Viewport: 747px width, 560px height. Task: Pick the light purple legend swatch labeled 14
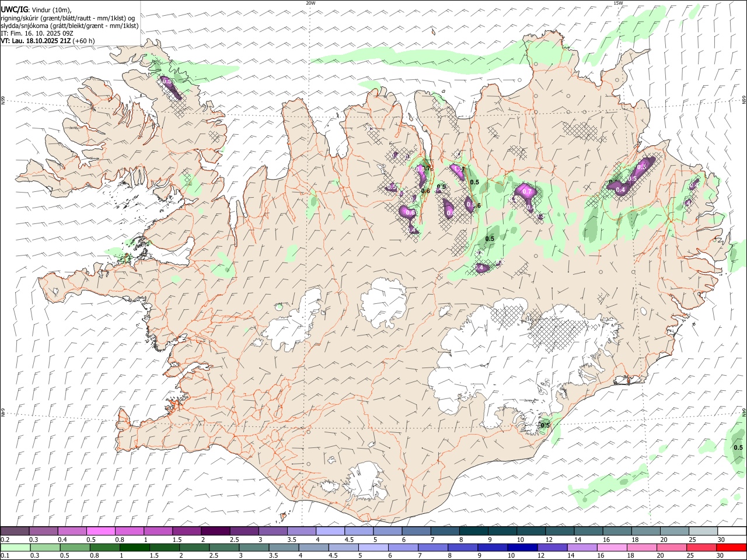pos(582,548)
